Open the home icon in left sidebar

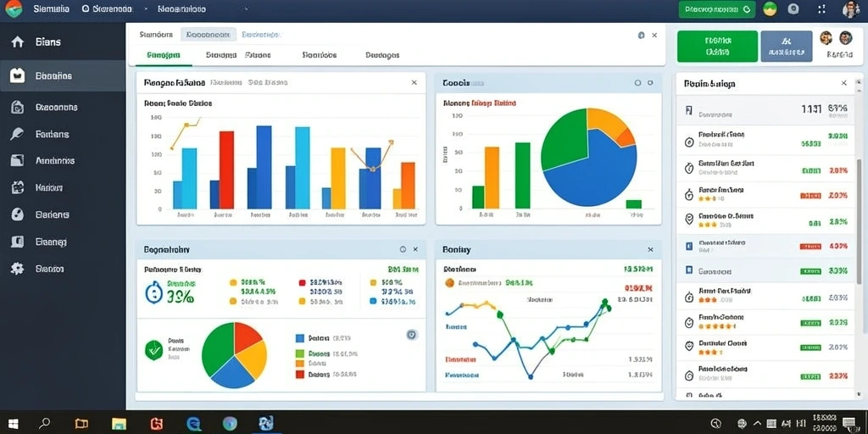pyautogui.click(x=18, y=42)
